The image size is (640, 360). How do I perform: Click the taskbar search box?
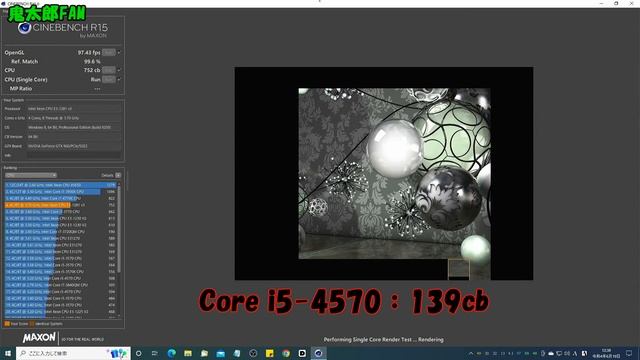point(73,353)
